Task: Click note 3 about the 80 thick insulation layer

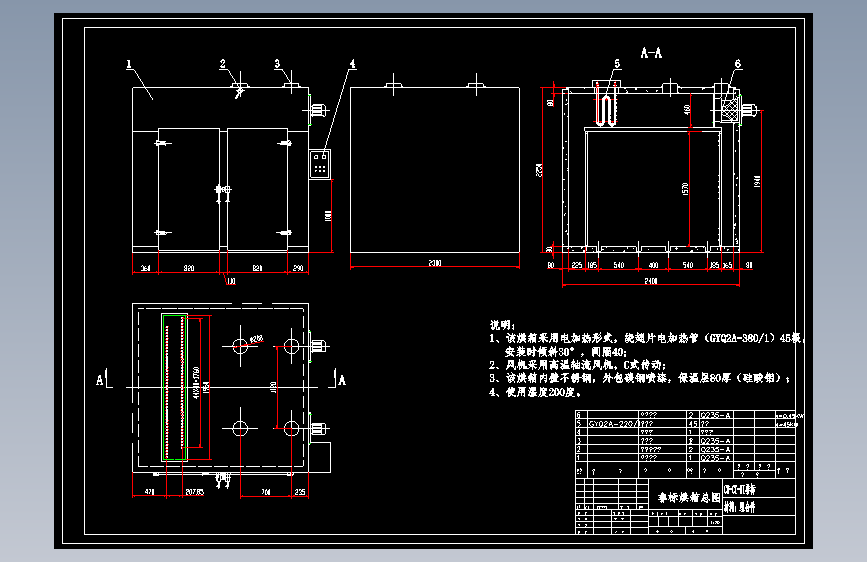Action: coord(640,378)
